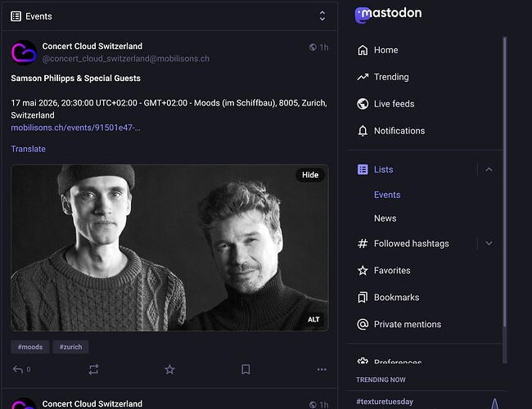
Task: Open the Trending page
Action: (x=390, y=77)
